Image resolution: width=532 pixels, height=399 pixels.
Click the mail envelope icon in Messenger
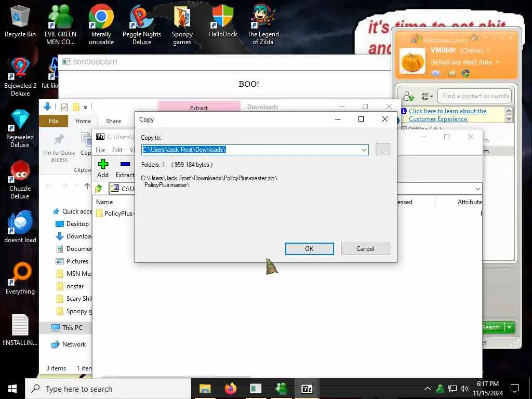(x=436, y=73)
